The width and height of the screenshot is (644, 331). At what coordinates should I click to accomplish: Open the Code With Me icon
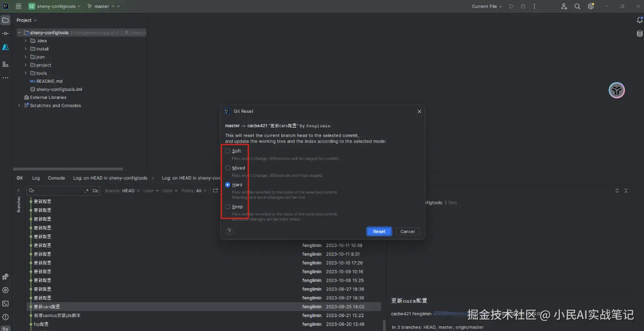[x=564, y=6]
